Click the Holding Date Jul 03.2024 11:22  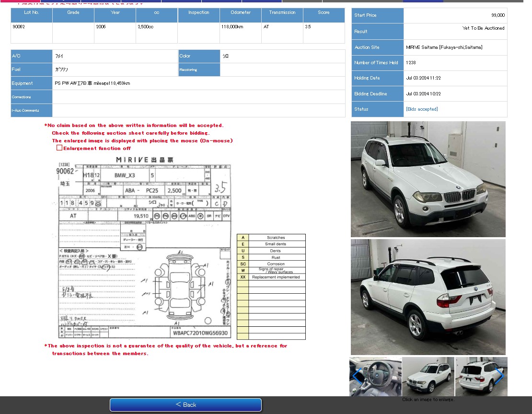point(423,78)
